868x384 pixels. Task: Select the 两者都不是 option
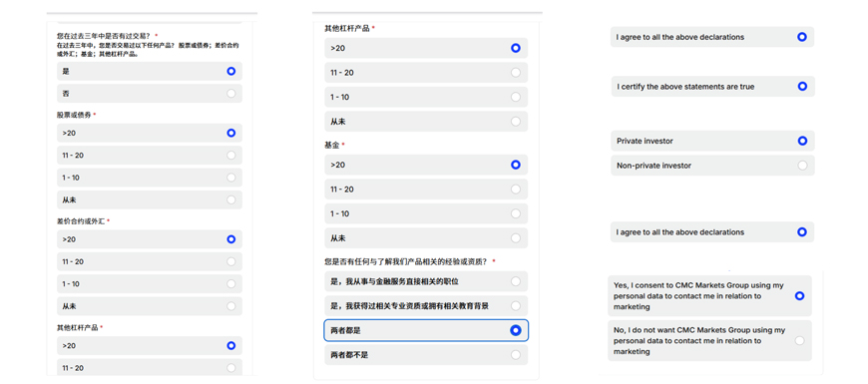tap(426, 355)
